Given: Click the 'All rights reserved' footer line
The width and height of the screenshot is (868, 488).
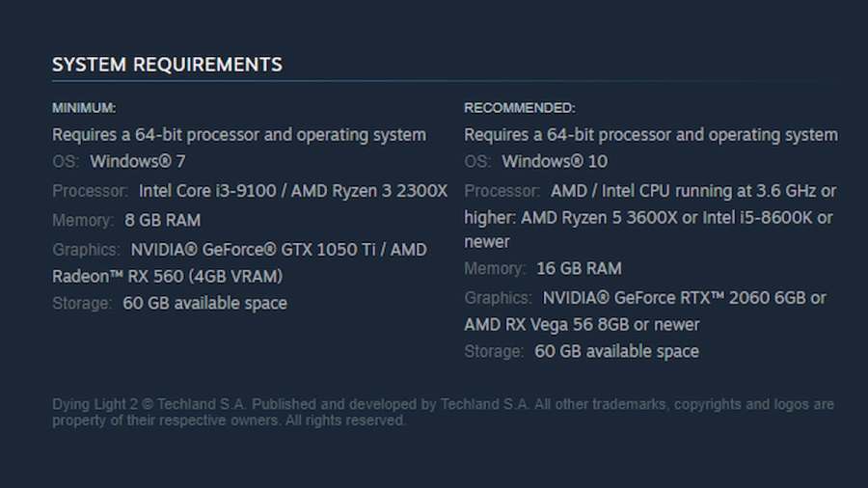Looking at the screenshot, I should tap(230, 420).
